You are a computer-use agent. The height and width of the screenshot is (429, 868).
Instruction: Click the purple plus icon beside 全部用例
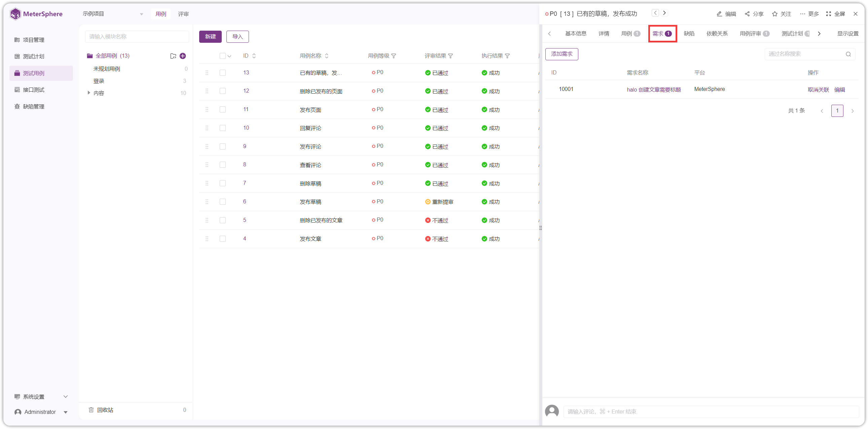point(183,56)
